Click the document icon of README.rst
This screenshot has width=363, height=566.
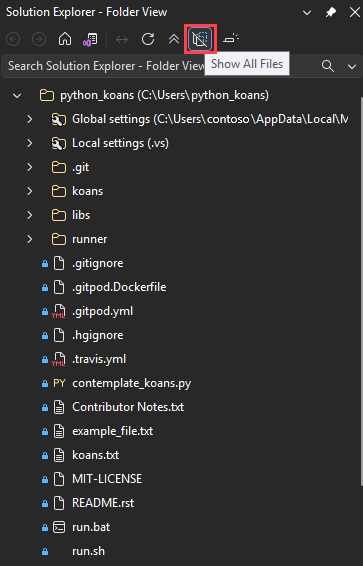(x=59, y=503)
